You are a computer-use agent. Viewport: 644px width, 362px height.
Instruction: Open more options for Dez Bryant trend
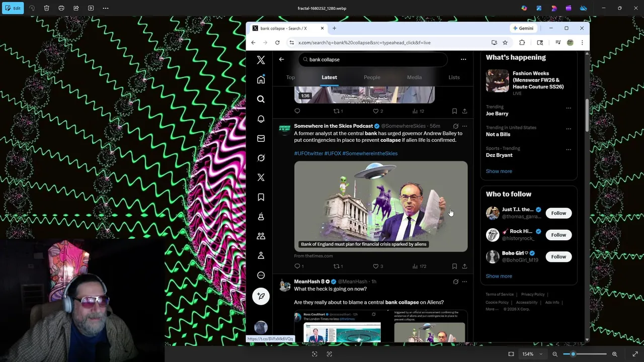(569, 149)
